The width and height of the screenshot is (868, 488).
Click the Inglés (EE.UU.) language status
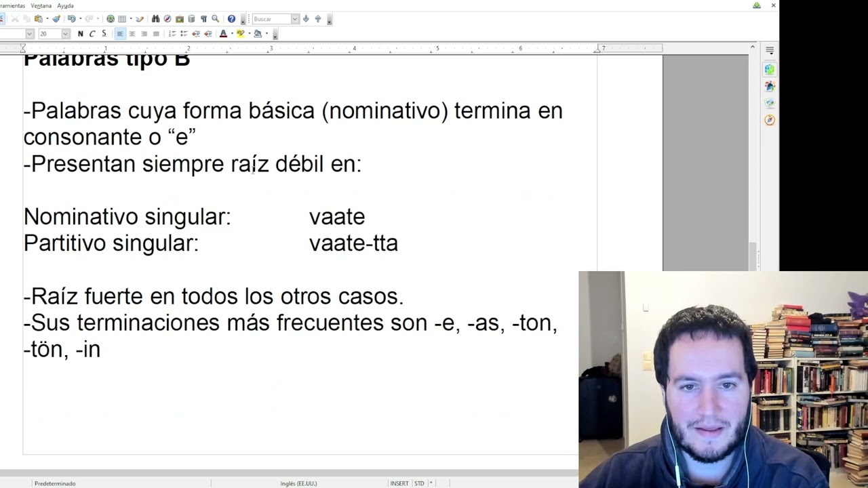pyautogui.click(x=298, y=483)
